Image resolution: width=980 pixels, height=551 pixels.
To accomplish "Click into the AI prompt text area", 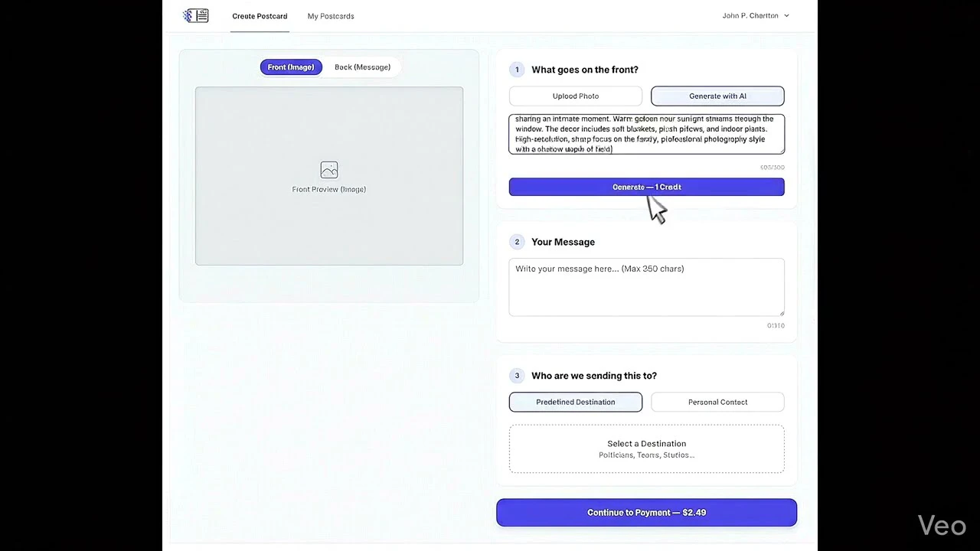I will coord(647,134).
